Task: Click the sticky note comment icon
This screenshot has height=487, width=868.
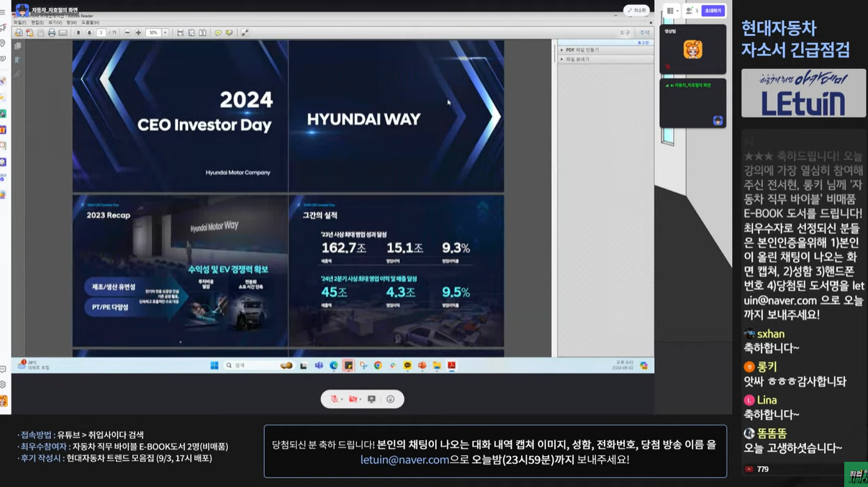Action: coord(218,33)
